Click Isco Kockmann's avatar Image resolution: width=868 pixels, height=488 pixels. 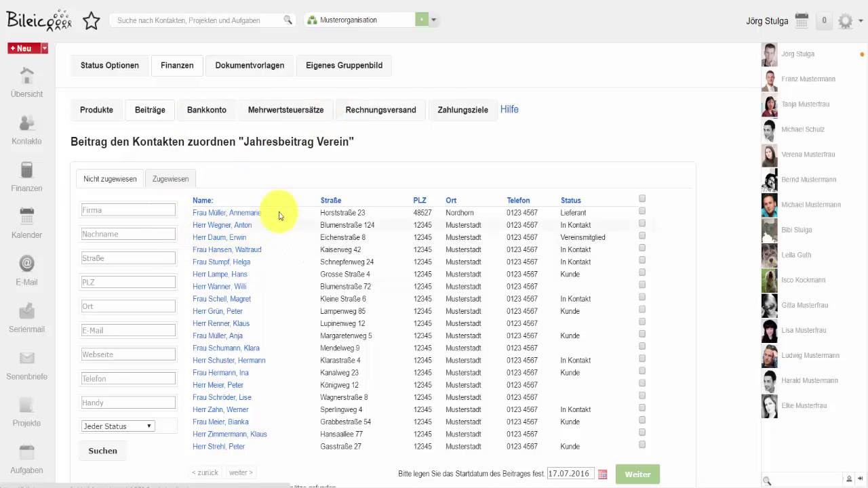(769, 280)
